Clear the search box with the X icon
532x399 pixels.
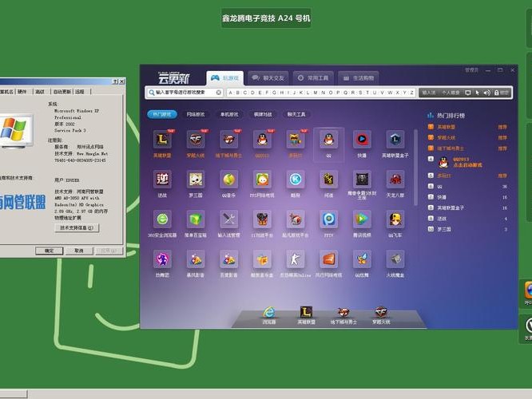219,93
